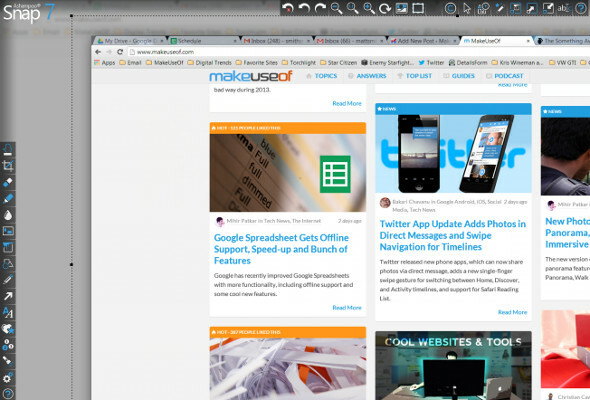Rotate image using circular arrow icon
This screenshot has height=400, width=590.
pos(385,8)
